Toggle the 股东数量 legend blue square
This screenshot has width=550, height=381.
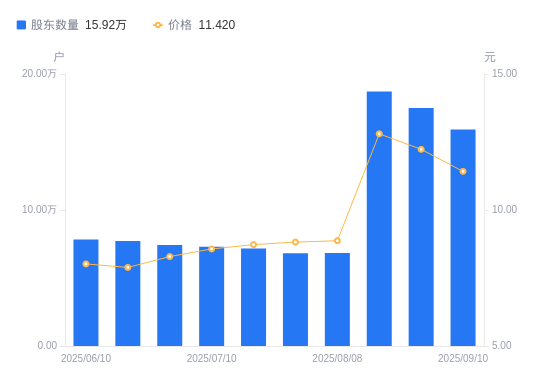(x=21, y=25)
